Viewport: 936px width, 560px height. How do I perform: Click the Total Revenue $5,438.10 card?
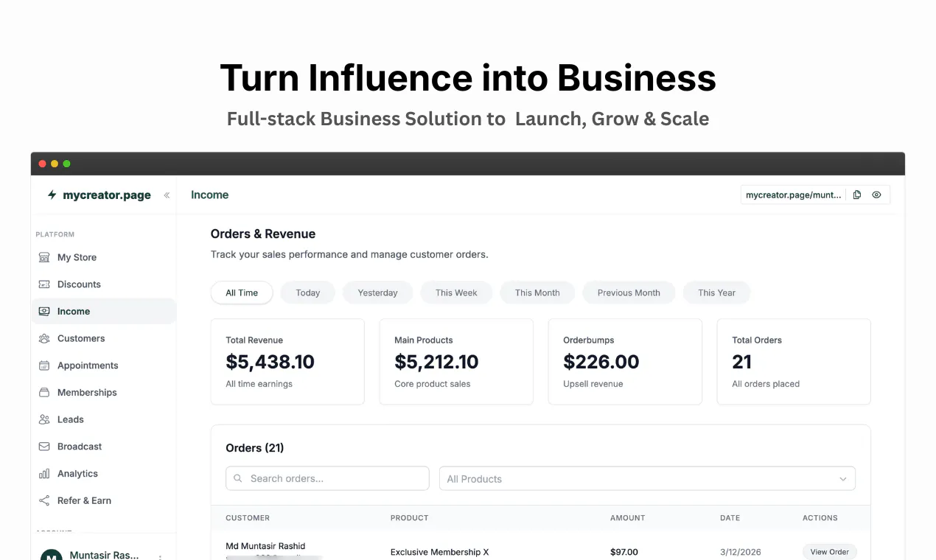tap(287, 362)
